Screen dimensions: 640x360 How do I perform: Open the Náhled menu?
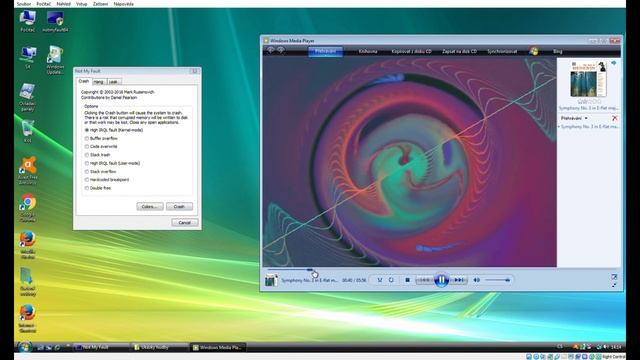click(63, 4)
